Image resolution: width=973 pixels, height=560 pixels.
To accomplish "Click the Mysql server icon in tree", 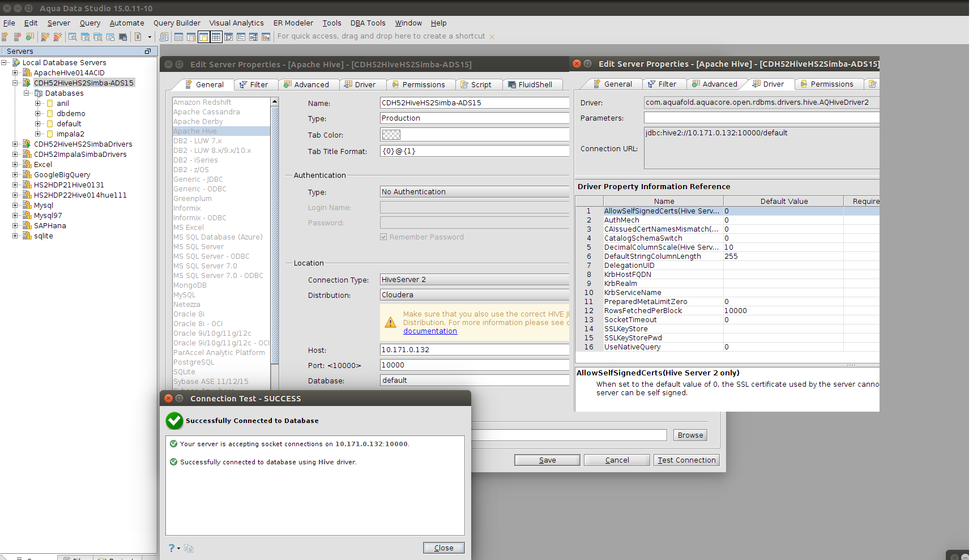I will pos(27,205).
